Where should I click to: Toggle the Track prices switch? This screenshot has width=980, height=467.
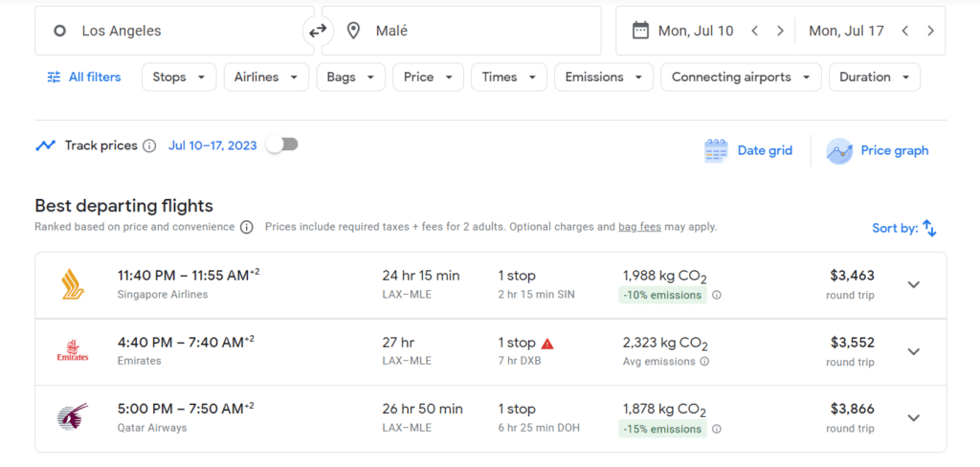pos(282,145)
